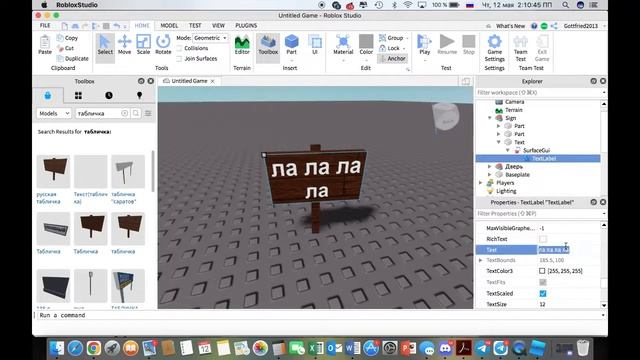Click the Filter Properties field
This screenshot has height=360, width=640.
coord(538,213)
